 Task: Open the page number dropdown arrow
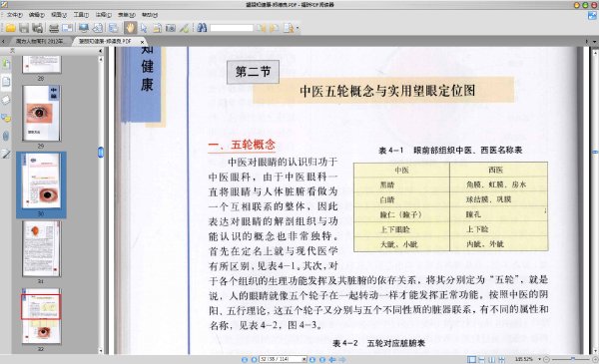point(304,359)
